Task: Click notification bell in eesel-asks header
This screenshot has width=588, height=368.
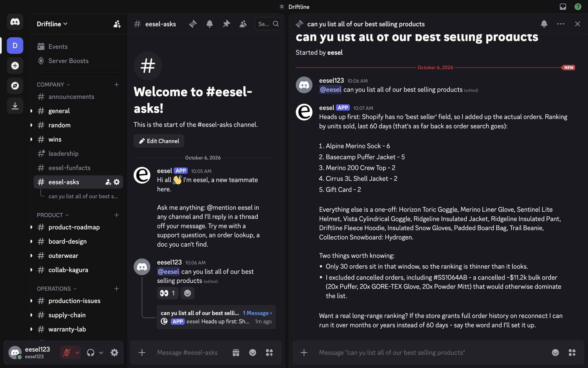Action: (x=210, y=24)
